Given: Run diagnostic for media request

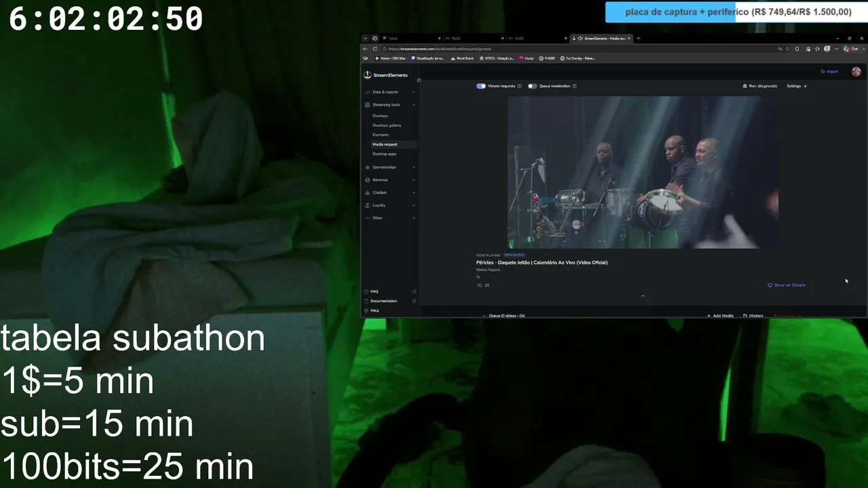Looking at the screenshot, I should [x=760, y=86].
